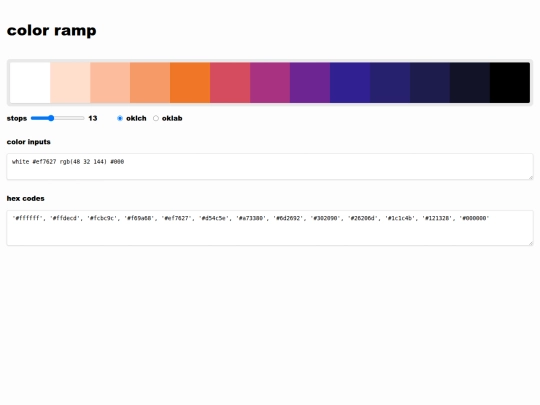
Task: Click the purple eighth swatch
Action: [x=310, y=83]
